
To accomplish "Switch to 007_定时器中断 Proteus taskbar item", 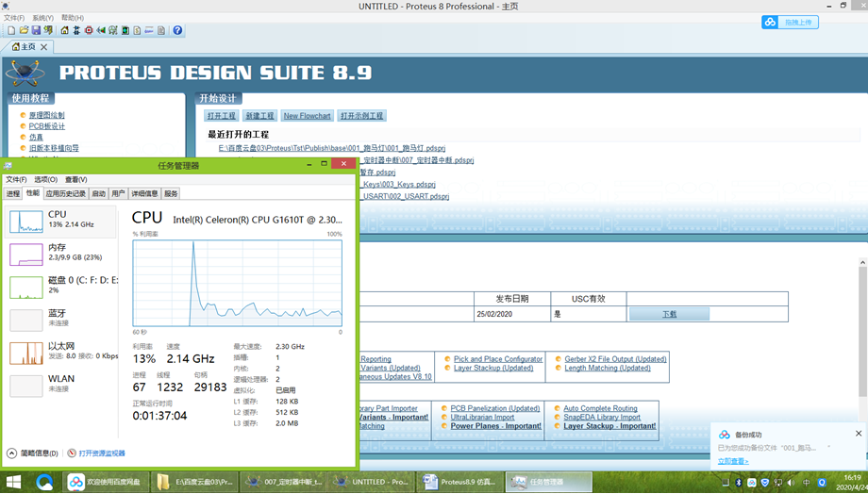I will [x=283, y=482].
